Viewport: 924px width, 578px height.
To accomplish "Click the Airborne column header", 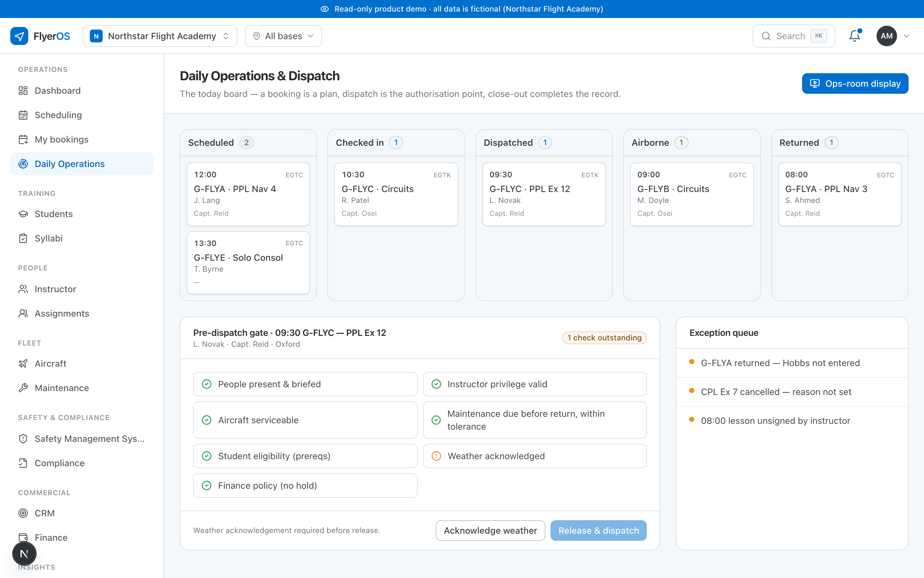I will click(691, 143).
